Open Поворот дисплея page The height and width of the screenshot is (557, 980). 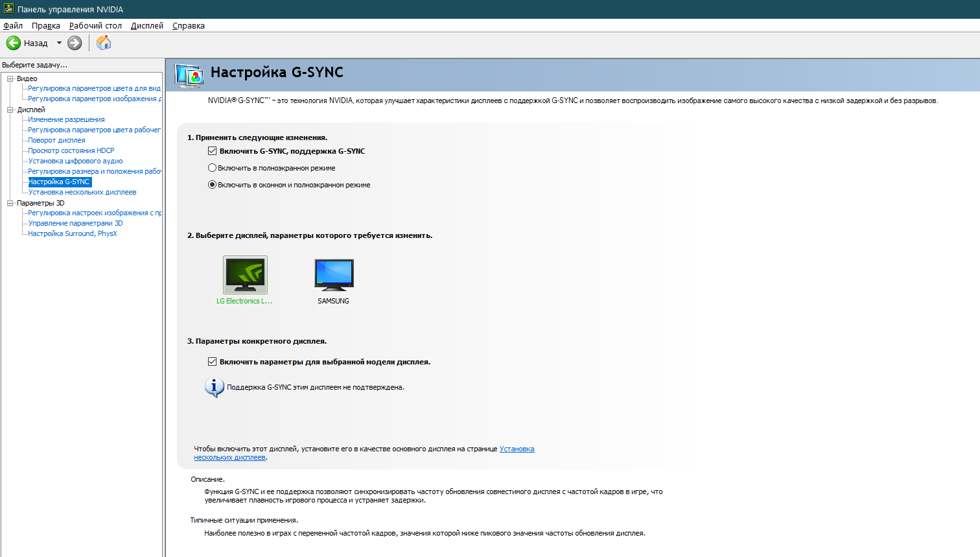(56, 140)
